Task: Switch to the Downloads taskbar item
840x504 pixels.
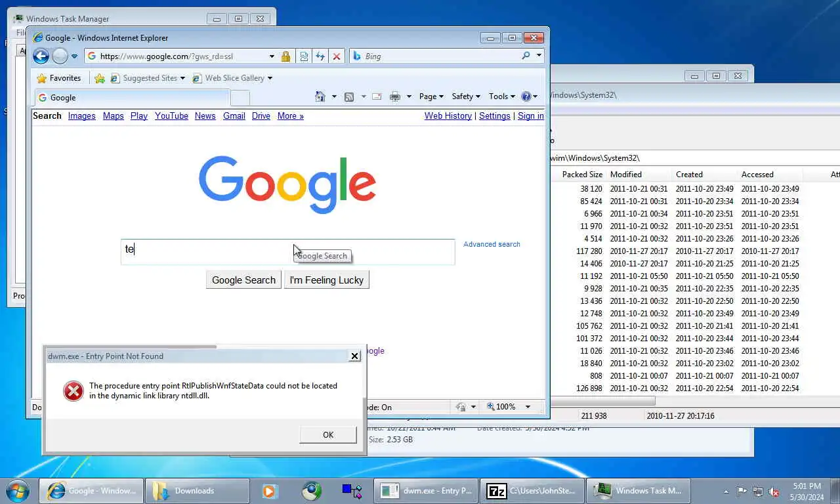Action: point(197,491)
